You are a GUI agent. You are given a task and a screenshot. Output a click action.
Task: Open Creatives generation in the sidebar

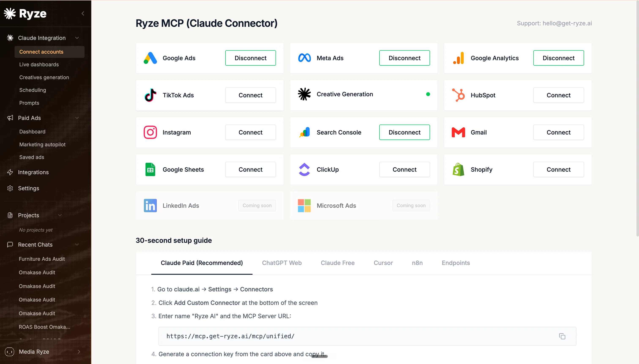44,77
